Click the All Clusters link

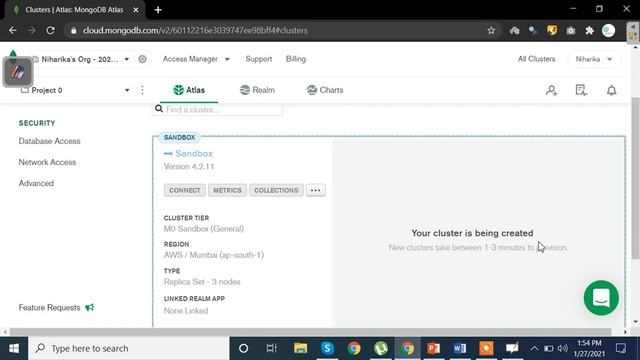tap(536, 59)
